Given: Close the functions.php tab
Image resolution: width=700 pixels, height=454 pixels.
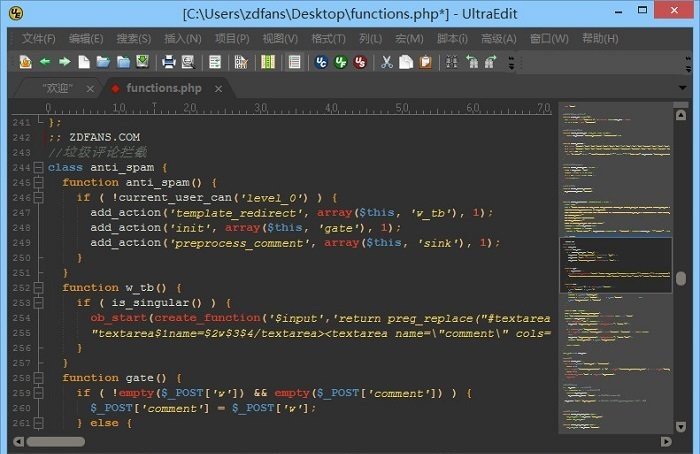Looking at the screenshot, I should (x=219, y=88).
